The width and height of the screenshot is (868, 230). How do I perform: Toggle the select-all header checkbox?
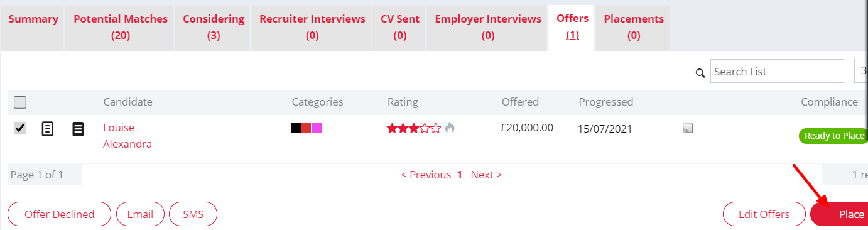coord(20,102)
